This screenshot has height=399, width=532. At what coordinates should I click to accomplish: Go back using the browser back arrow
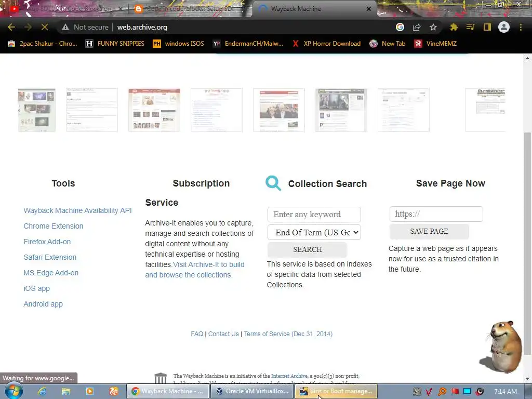pos(11,27)
